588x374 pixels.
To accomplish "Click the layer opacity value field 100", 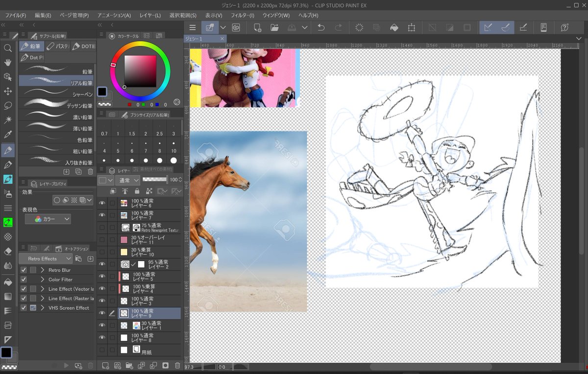I will pos(174,180).
